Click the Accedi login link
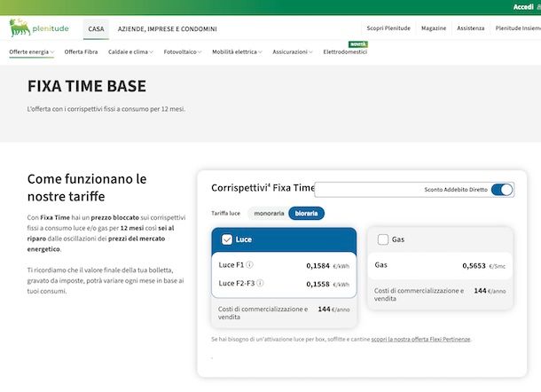The height and width of the screenshot is (392, 541). pos(522,7)
